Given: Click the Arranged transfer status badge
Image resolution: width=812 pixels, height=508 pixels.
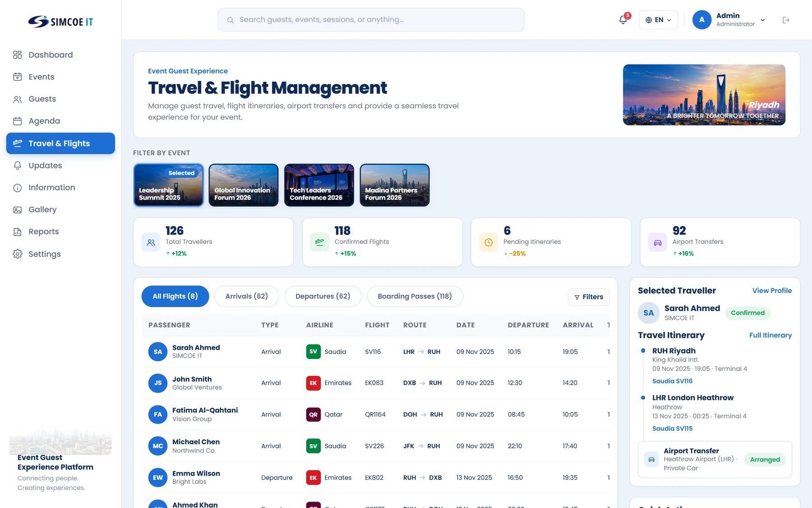Looking at the screenshot, I should [765, 460].
